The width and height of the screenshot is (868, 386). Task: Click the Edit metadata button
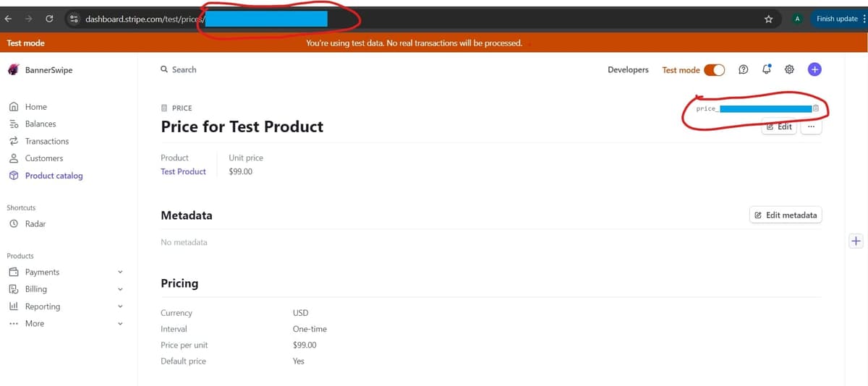tap(786, 215)
